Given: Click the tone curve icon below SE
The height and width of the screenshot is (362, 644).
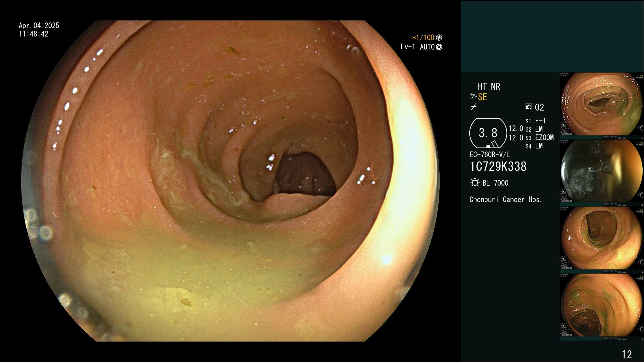Looking at the screenshot, I should click(x=474, y=107).
